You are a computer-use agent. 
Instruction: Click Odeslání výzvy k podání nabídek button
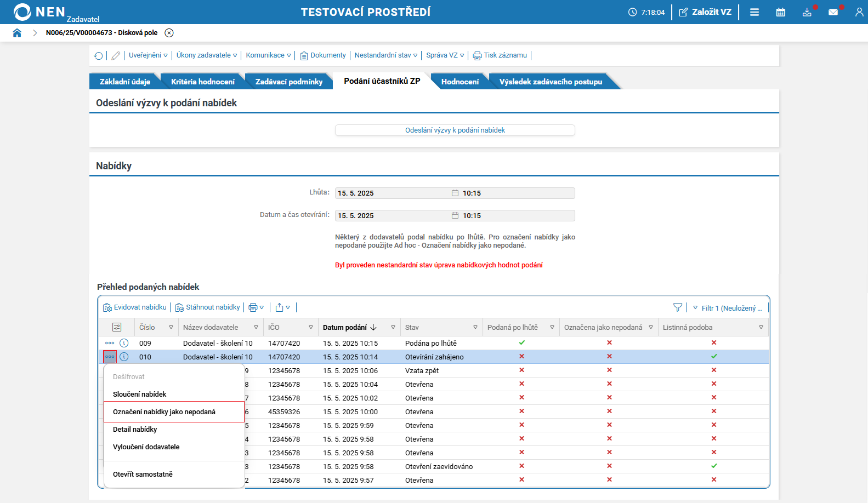pyautogui.click(x=455, y=130)
